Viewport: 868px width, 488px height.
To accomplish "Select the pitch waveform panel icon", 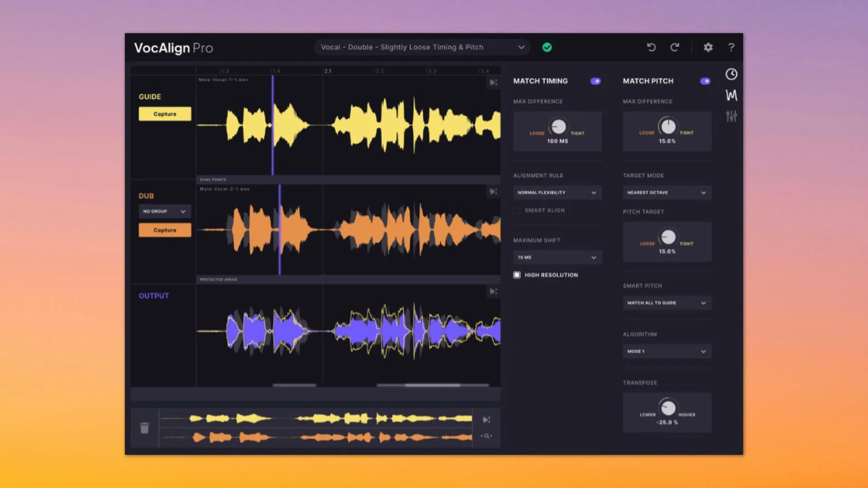I will click(x=731, y=95).
